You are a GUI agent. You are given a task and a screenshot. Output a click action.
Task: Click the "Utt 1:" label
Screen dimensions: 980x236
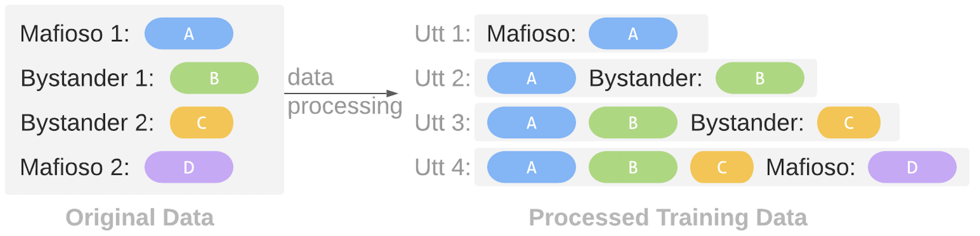pos(442,34)
